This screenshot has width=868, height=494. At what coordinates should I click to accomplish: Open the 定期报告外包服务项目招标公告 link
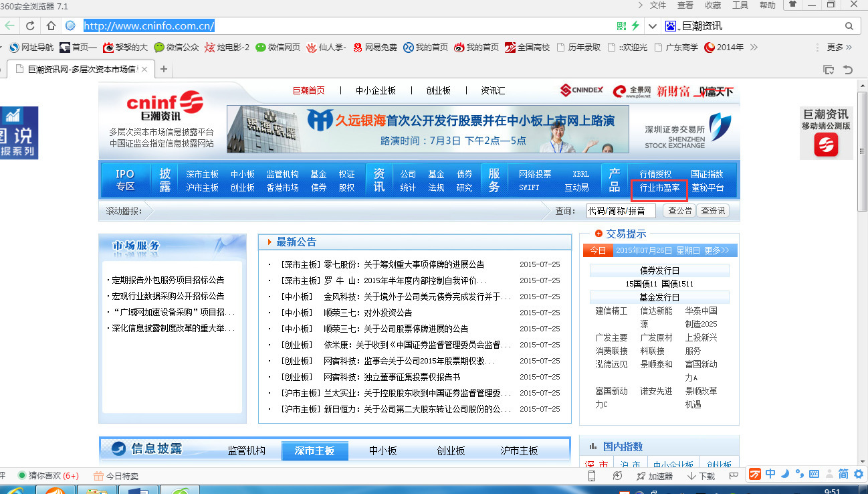pyautogui.click(x=168, y=280)
